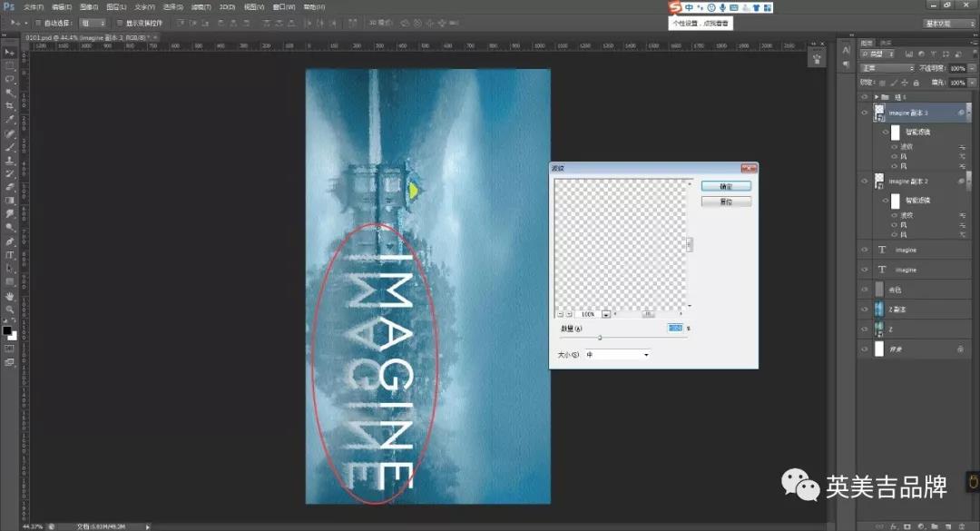Open the 图层(L) menu

[116, 7]
